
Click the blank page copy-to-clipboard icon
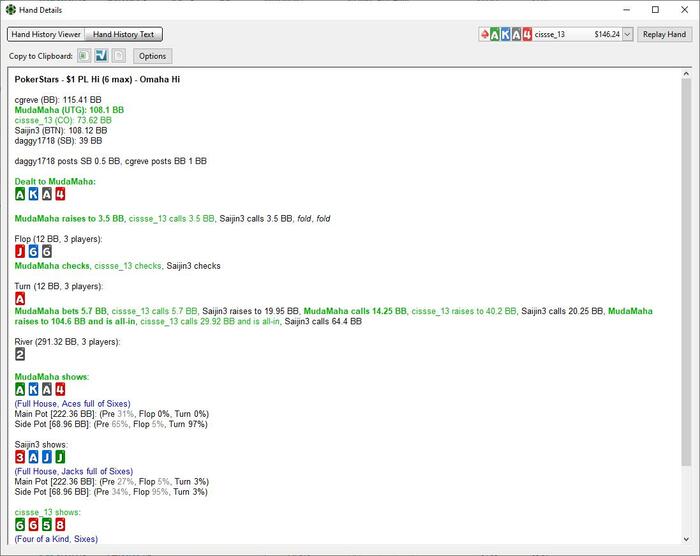pos(119,56)
